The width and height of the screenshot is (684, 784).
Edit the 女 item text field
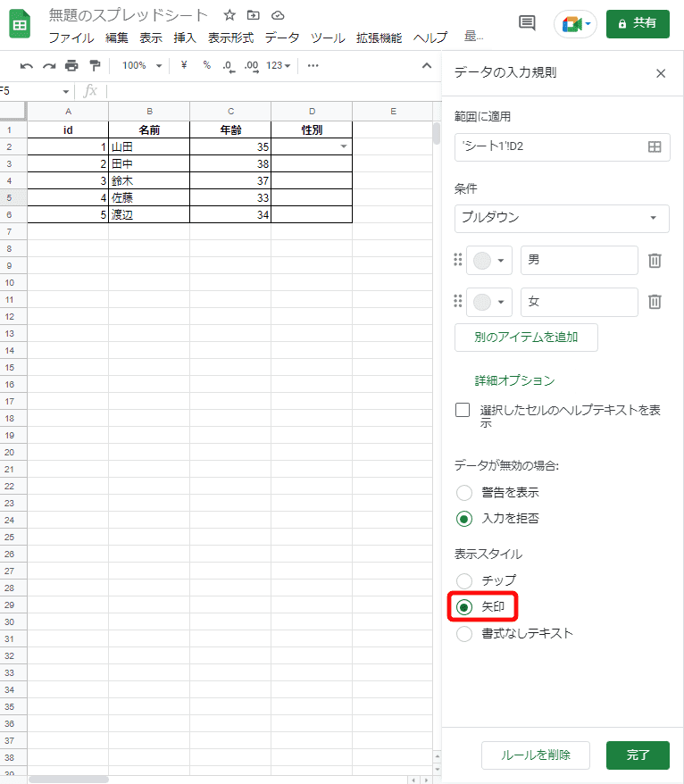(579, 302)
